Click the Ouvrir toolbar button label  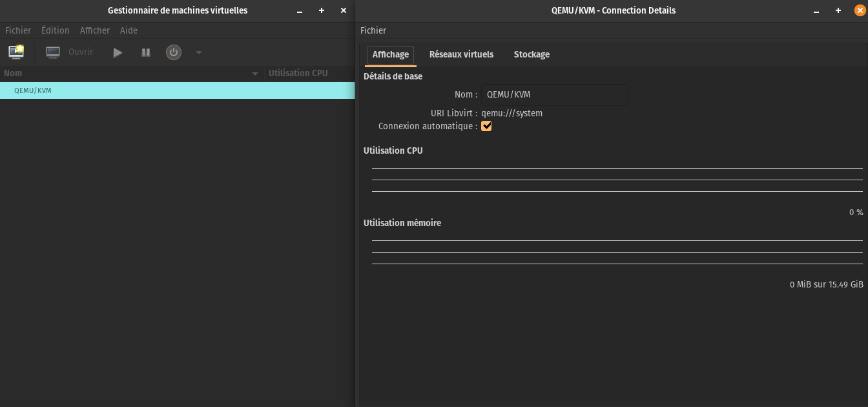click(81, 52)
